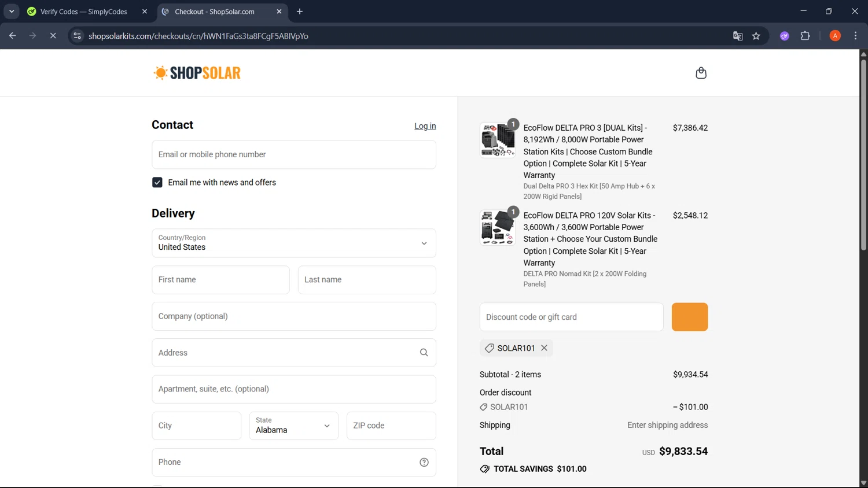Image resolution: width=868 pixels, height=488 pixels.
Task: Close the Verify Codes tab
Action: [145, 12]
